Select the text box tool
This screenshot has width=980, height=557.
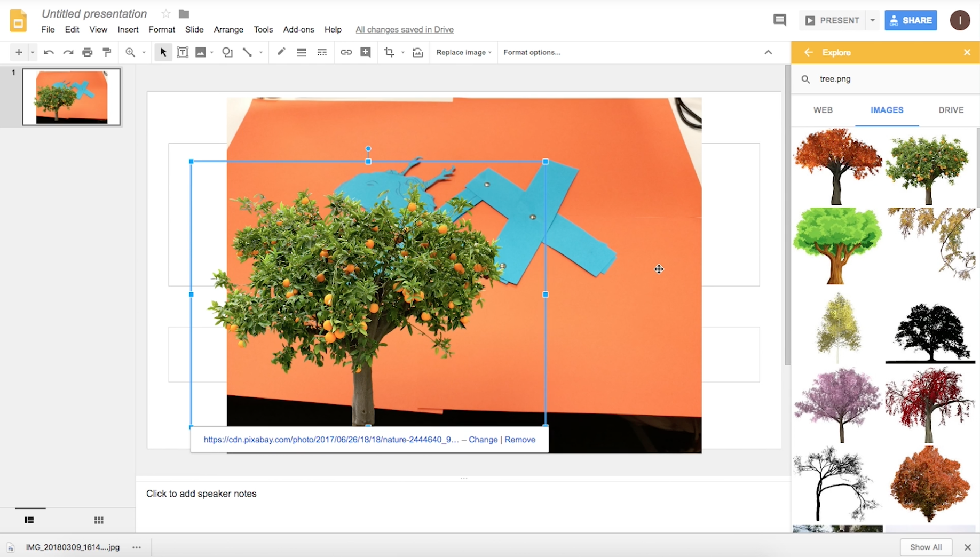click(183, 52)
